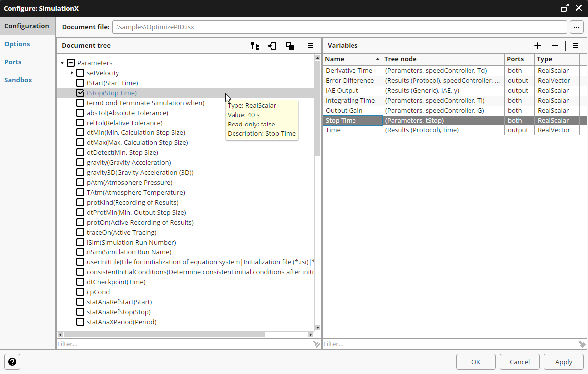Expand the setVelocity tree node
The width and height of the screenshot is (588, 374).
[72, 73]
